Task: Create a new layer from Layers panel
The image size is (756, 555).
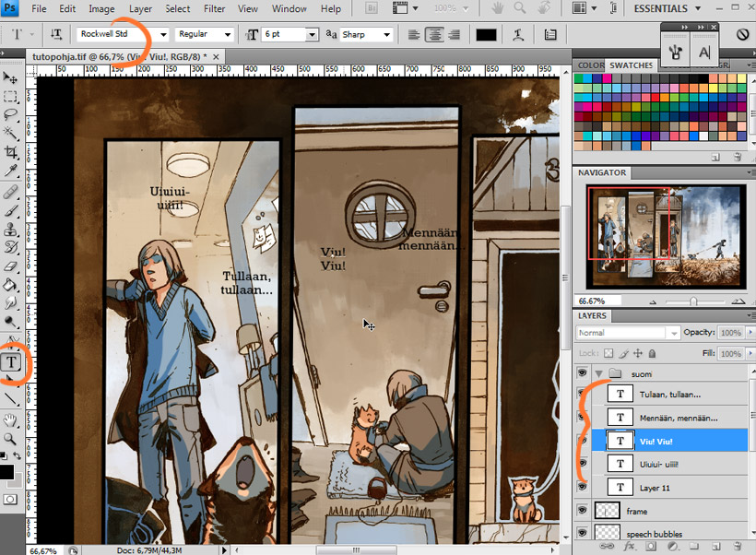Action: pyautogui.click(x=717, y=547)
